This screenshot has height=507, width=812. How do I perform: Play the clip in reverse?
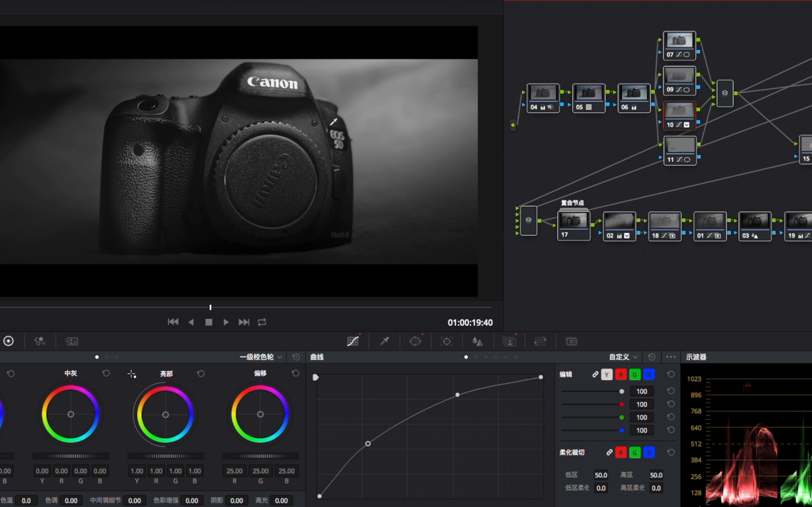tap(191, 322)
